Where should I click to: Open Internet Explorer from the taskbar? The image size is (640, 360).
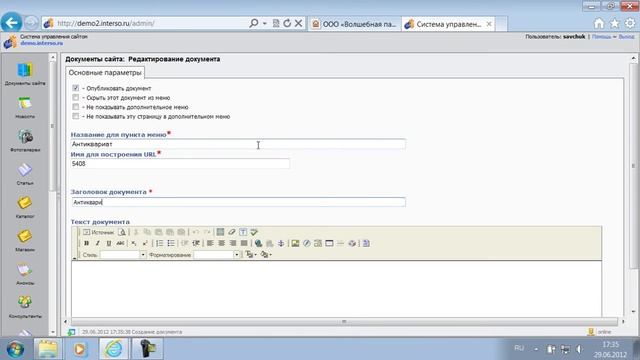click(x=114, y=349)
